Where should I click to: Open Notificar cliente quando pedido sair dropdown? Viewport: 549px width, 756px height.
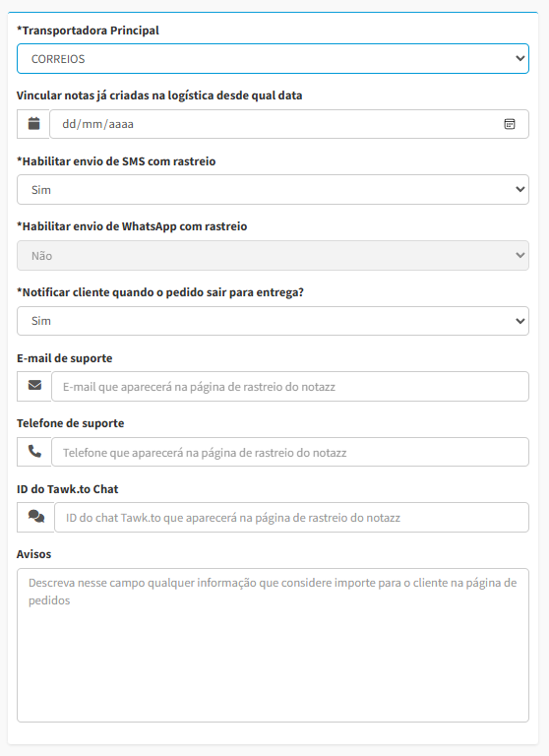273,321
